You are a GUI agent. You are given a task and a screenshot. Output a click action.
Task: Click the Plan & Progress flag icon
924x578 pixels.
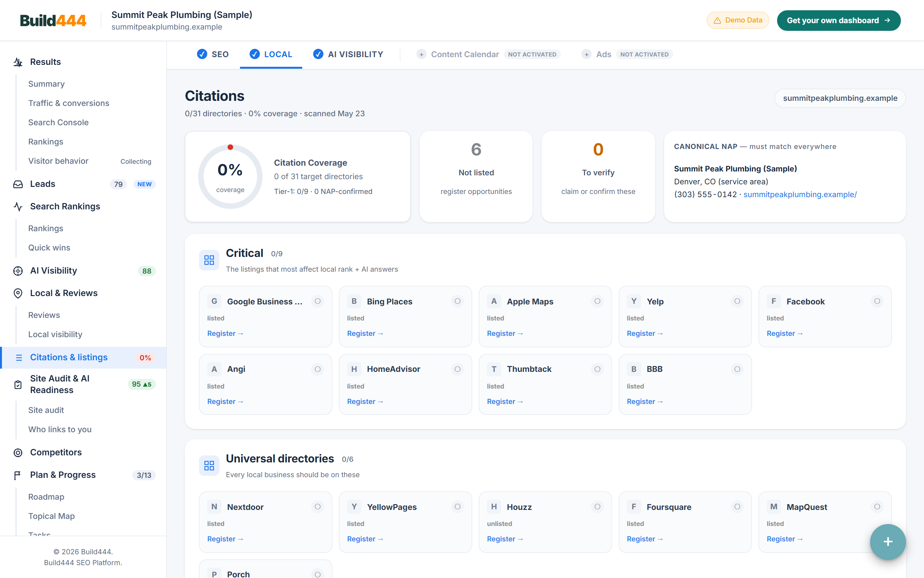[x=17, y=475]
